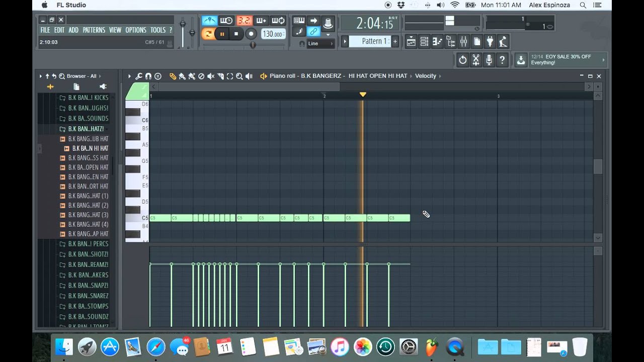Toggle the Pattern/Song mode button
Viewport: 644px width, 362px height.
(x=207, y=34)
